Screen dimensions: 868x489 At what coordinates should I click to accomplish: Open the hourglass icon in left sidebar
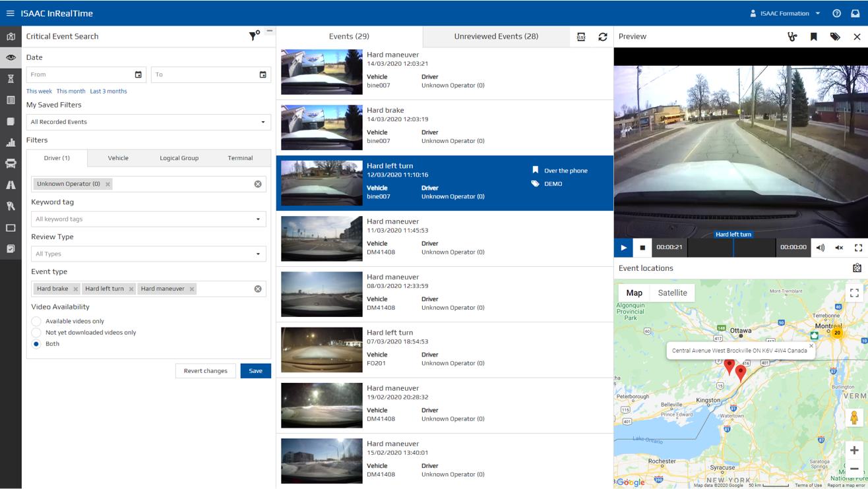(x=11, y=78)
